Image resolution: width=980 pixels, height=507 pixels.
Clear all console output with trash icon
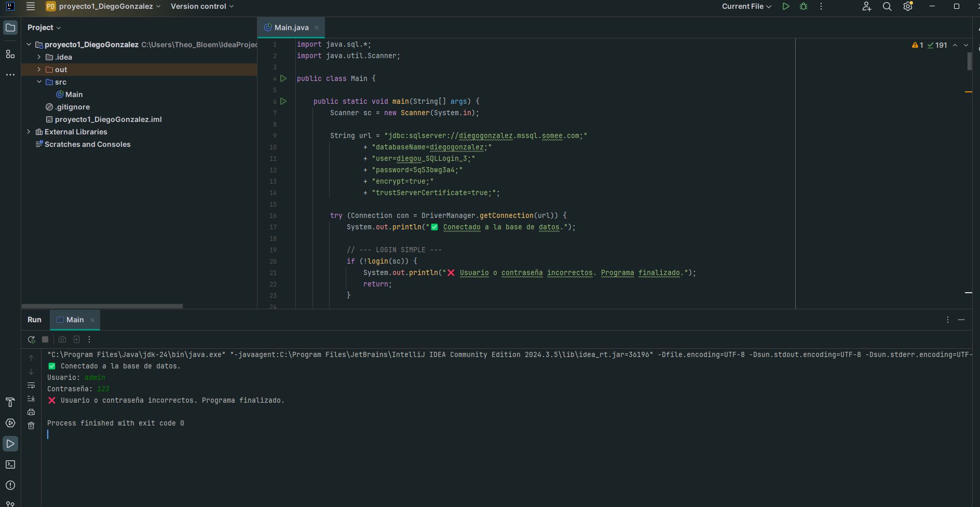click(31, 426)
